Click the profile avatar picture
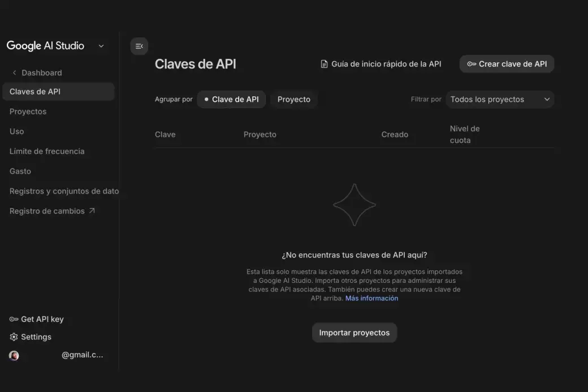This screenshot has height=392, width=588. [14, 355]
